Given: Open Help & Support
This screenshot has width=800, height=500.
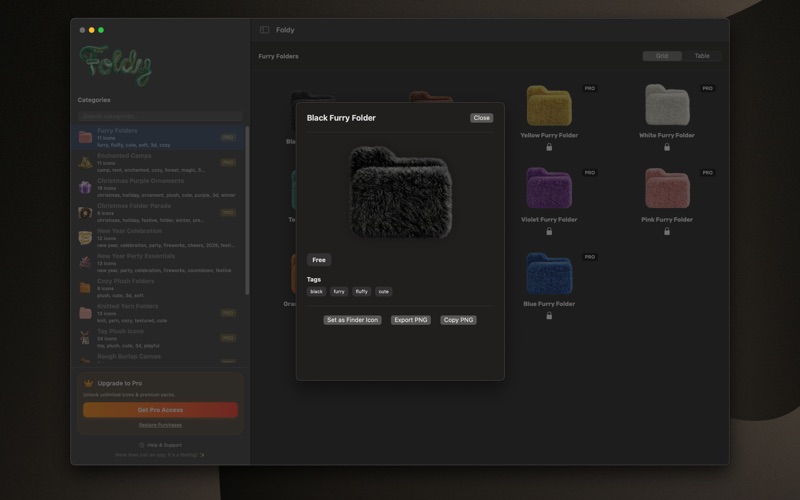Looking at the screenshot, I should tap(160, 445).
